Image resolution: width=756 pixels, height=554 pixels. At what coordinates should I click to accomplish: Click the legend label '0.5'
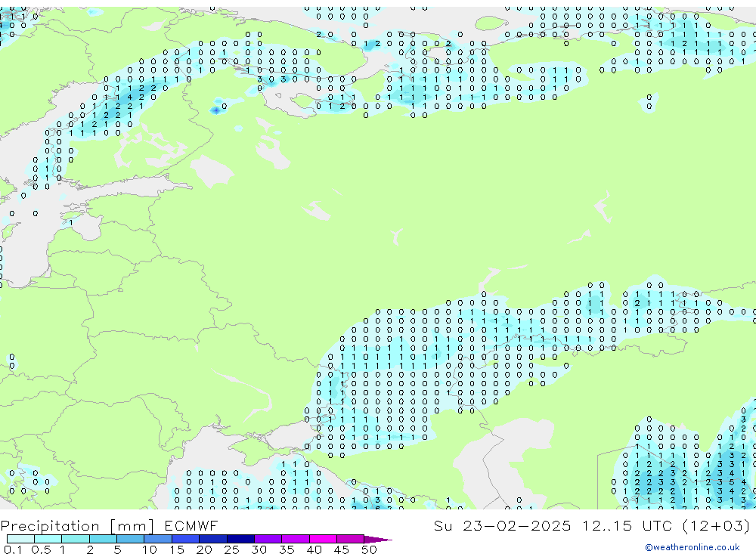[41, 549]
